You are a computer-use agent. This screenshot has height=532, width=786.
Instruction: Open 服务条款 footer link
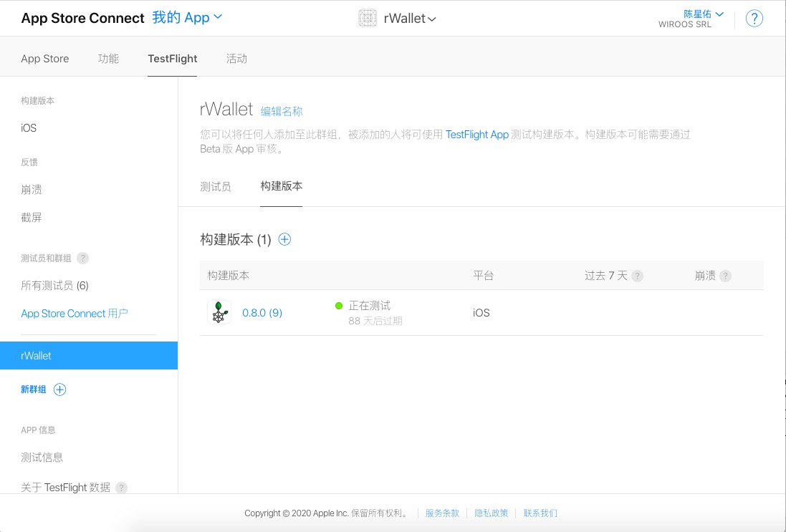[x=442, y=513]
